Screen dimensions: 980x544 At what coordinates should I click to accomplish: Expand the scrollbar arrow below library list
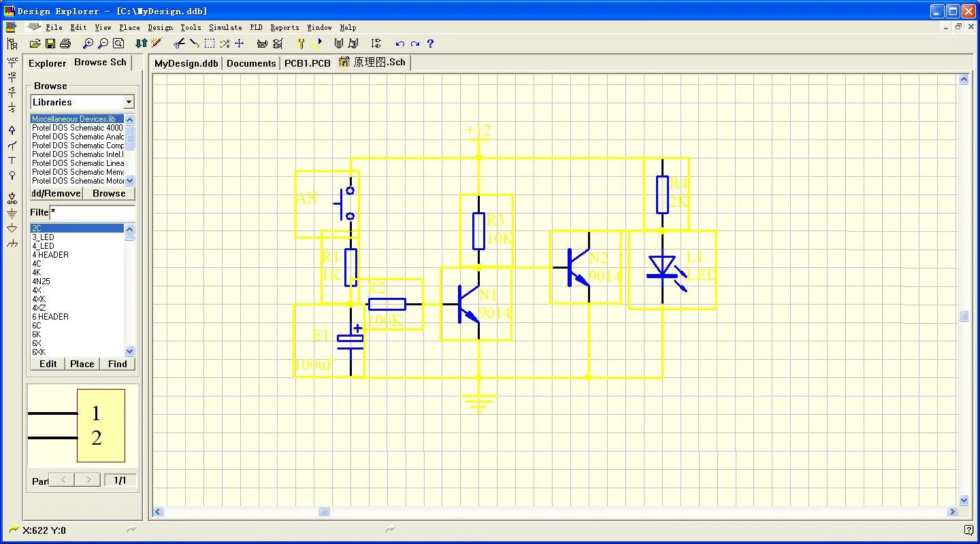(x=129, y=180)
